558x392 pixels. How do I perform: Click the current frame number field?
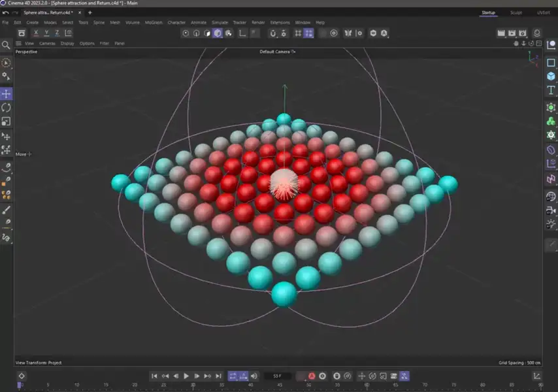point(278,376)
